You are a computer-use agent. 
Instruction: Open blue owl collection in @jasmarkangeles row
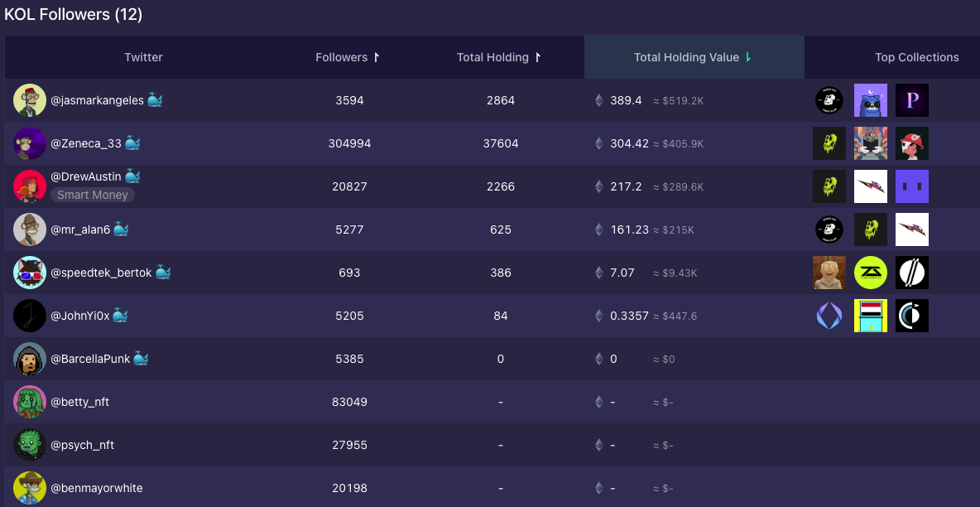coord(871,100)
